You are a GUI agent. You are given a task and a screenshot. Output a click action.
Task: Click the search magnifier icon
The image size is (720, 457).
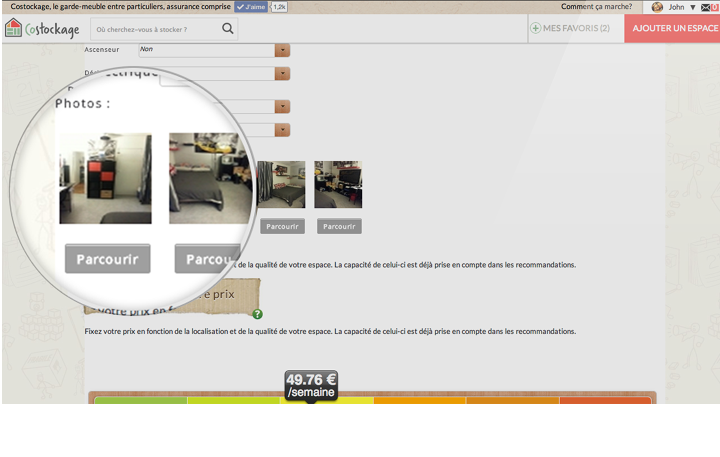pyautogui.click(x=228, y=28)
